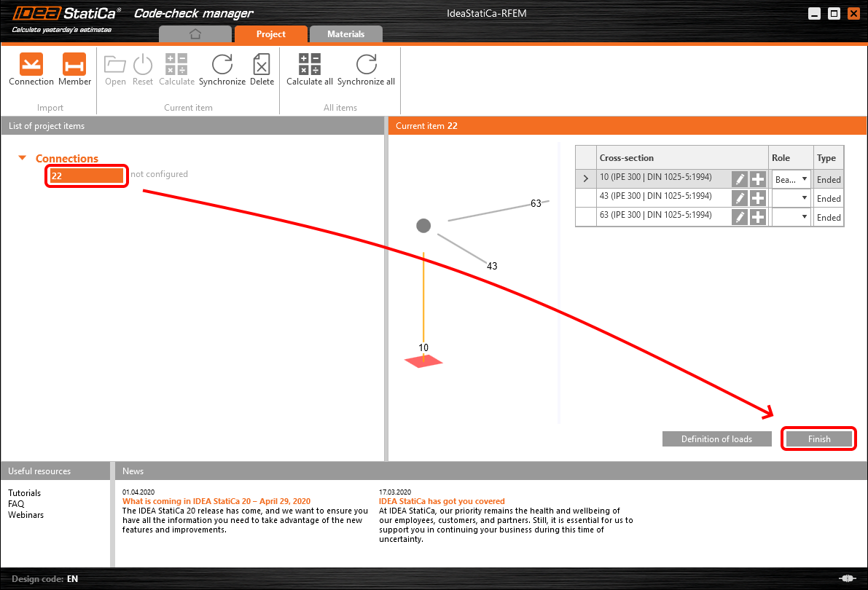Edit cross-section of member 63
This screenshot has height=590, width=868.
pyautogui.click(x=740, y=217)
